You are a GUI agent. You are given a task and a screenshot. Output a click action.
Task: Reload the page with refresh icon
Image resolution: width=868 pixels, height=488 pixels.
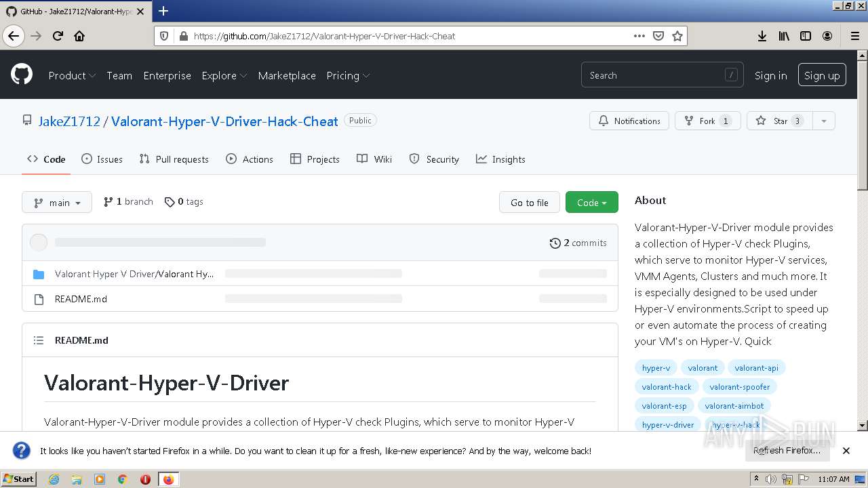(58, 36)
